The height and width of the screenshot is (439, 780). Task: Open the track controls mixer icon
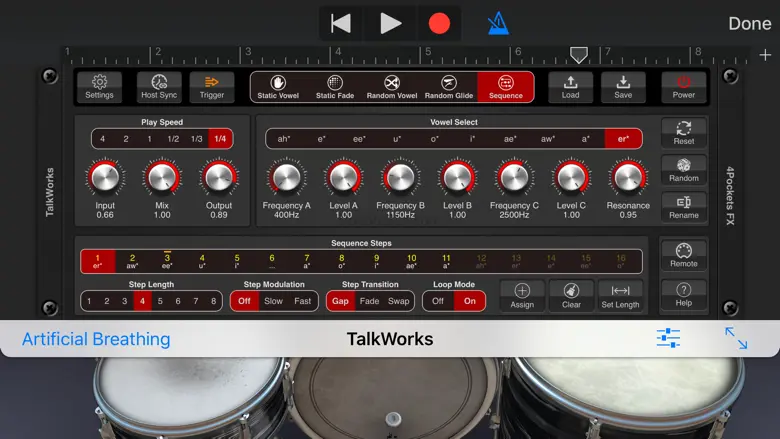click(x=668, y=338)
